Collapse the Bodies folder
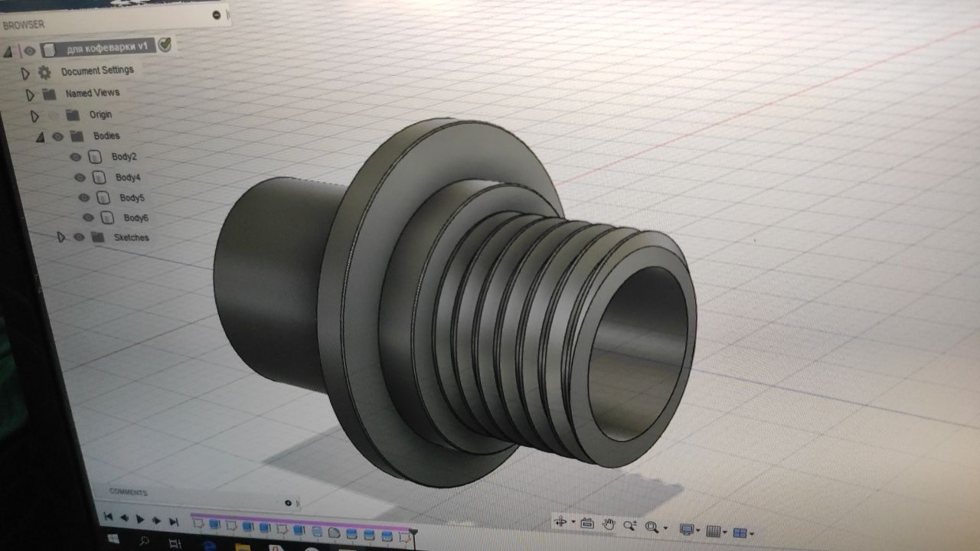The image size is (980, 551). click(x=40, y=137)
